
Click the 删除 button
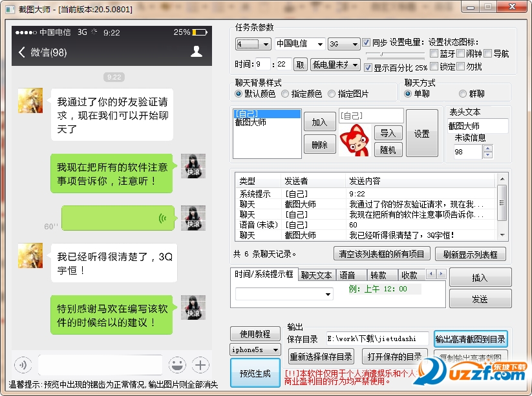click(x=319, y=145)
